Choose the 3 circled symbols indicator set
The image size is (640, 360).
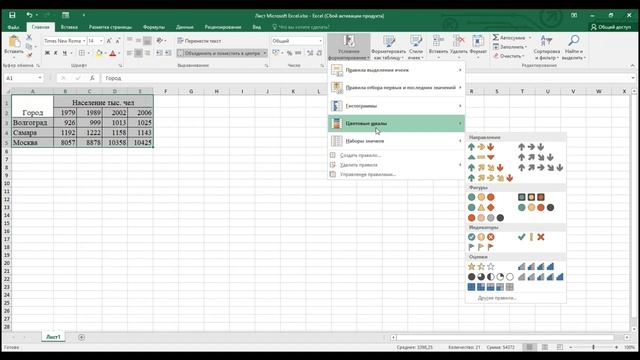click(x=481, y=237)
